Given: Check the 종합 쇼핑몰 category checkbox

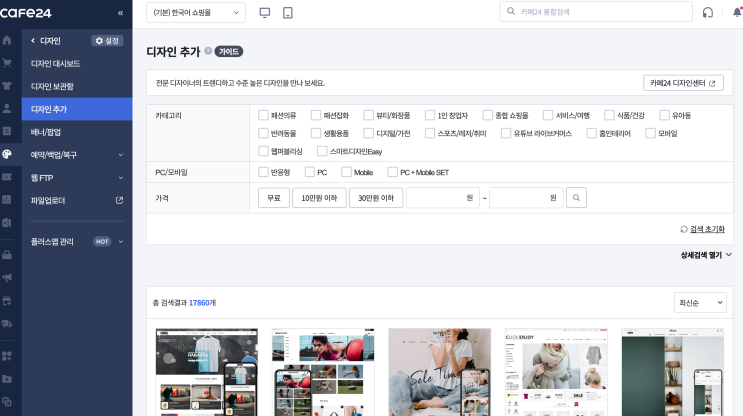Looking at the screenshot, I should pyautogui.click(x=488, y=115).
